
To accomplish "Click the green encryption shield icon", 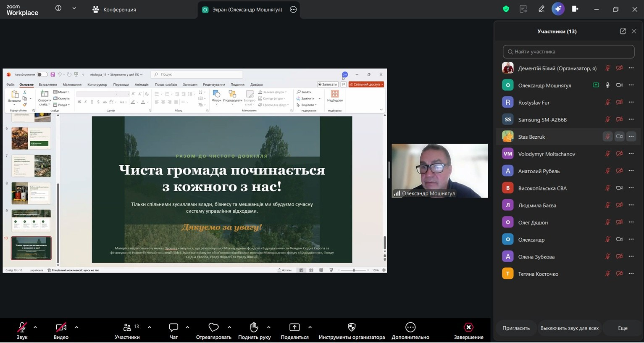I will click(x=506, y=9).
